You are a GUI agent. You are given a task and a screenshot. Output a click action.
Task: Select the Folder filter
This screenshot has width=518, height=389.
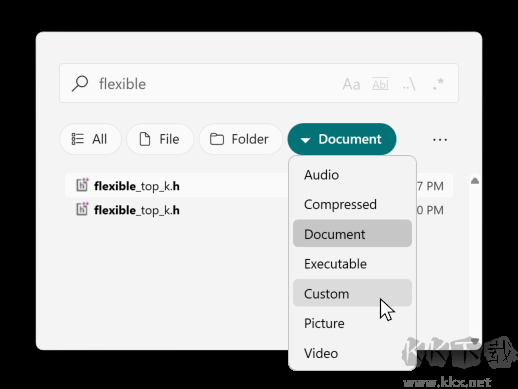(240, 139)
